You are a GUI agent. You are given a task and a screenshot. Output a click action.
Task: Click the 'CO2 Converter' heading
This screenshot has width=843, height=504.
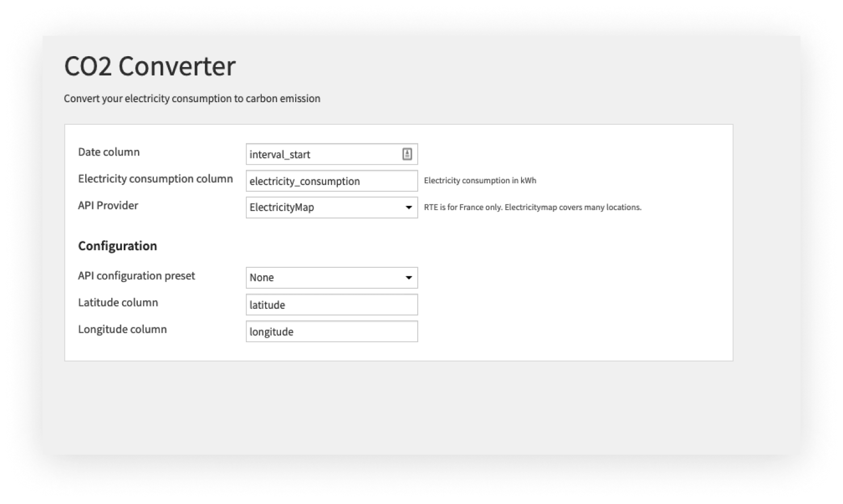pos(150,66)
